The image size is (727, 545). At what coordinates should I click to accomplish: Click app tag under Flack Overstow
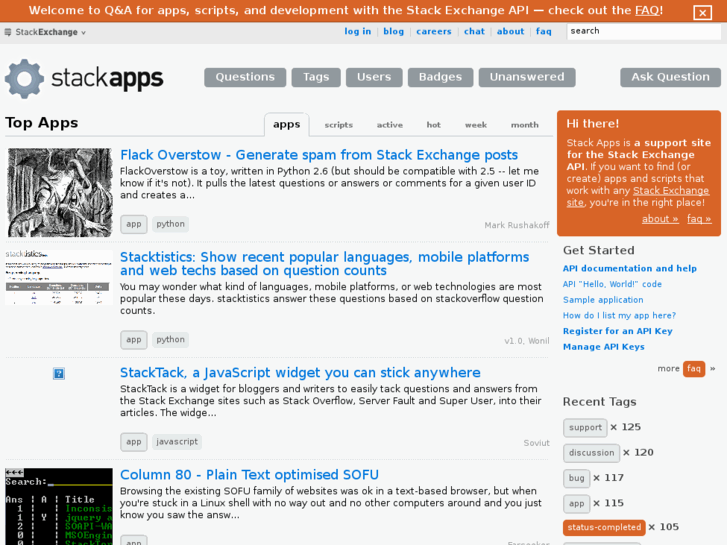point(134,224)
